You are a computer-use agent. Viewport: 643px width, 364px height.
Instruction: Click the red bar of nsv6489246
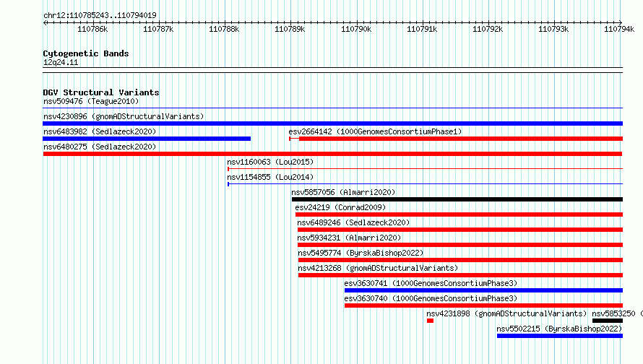point(460,230)
